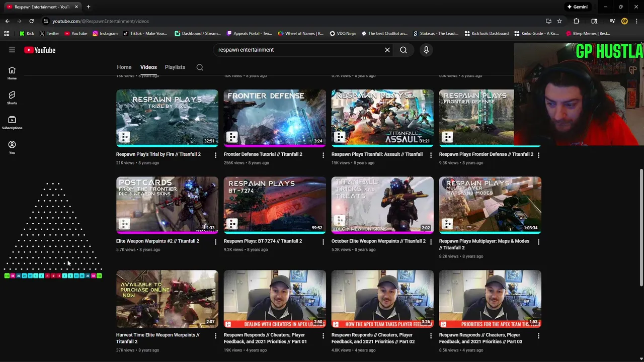Screen dimensions: 644x362
Task: Play Respawn Play's Trial by Fire thumbnail
Action: (x=167, y=118)
